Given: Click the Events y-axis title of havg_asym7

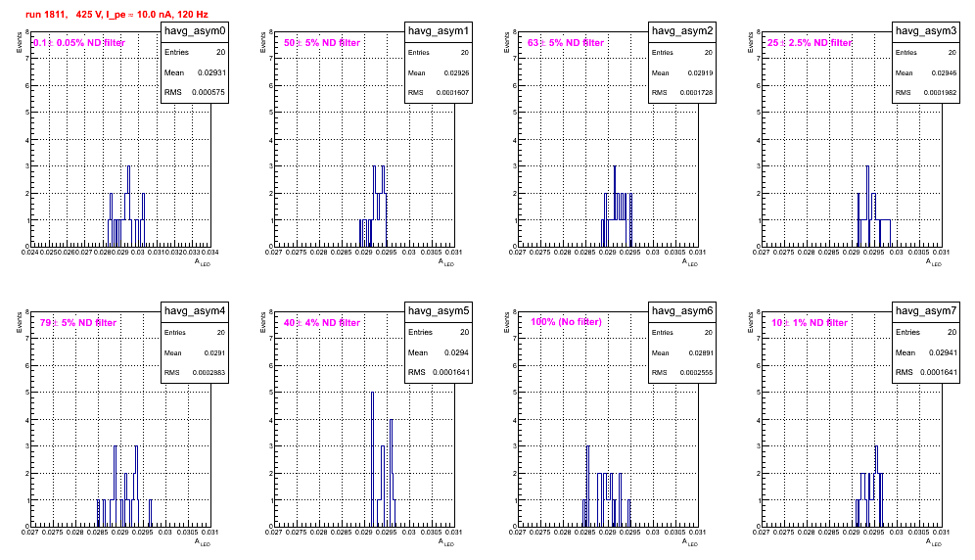Looking at the screenshot, I should tap(751, 322).
